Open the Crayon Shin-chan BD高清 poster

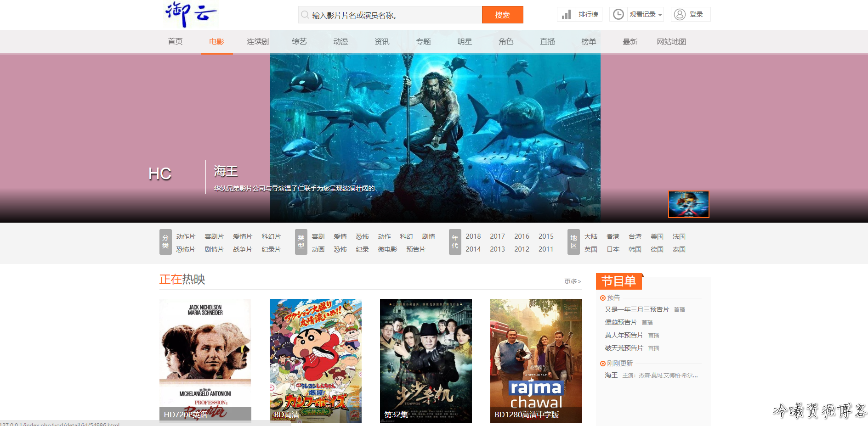tap(315, 360)
